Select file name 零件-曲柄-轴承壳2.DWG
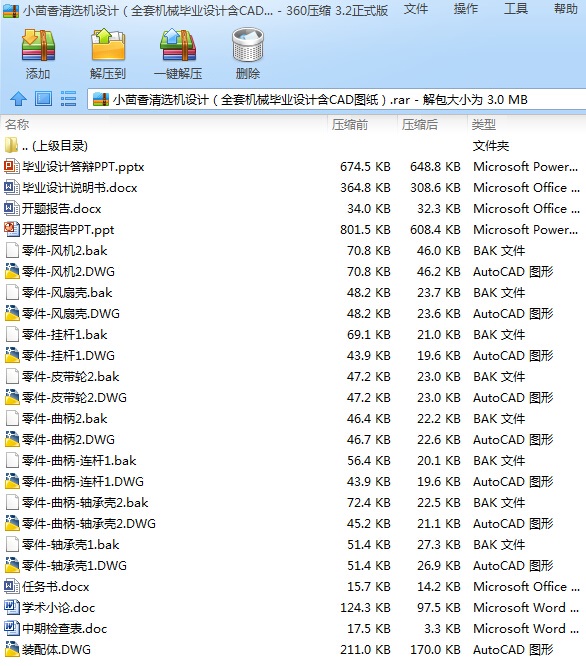Viewport: 586px width, 666px height. (89, 524)
